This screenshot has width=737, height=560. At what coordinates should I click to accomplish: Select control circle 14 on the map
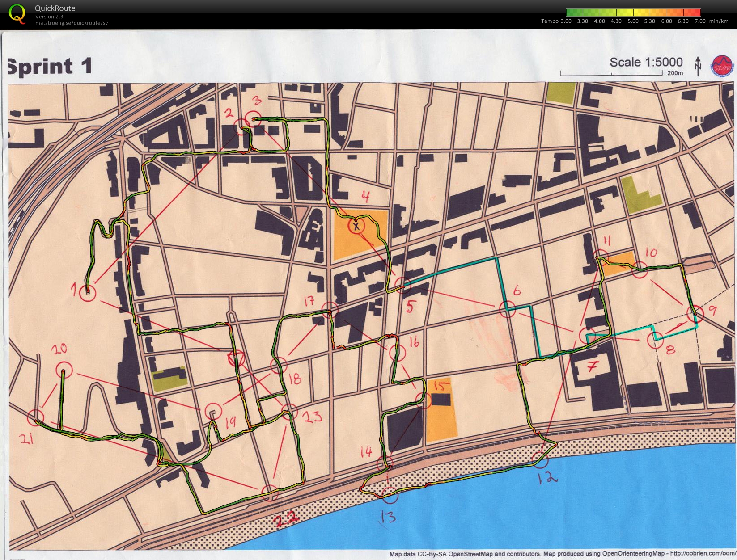[x=385, y=463]
